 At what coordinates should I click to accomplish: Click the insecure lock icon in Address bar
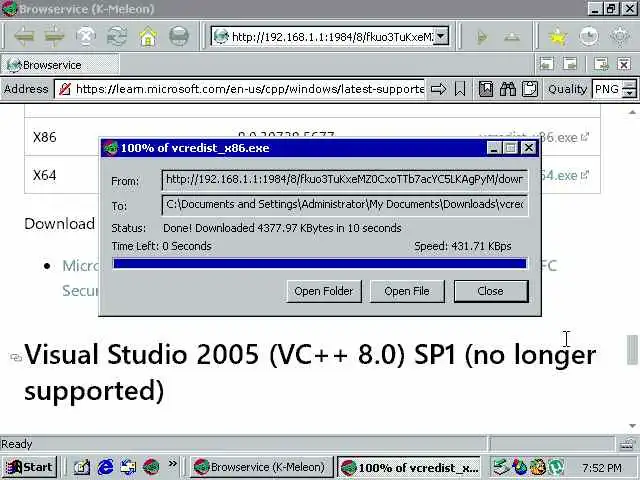click(65, 89)
